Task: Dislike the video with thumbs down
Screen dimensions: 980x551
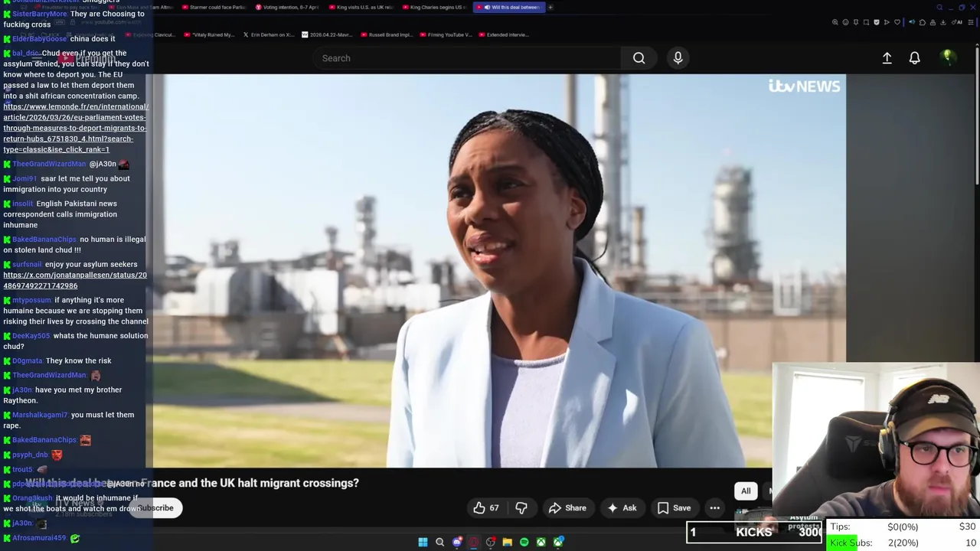Action: 521,508
